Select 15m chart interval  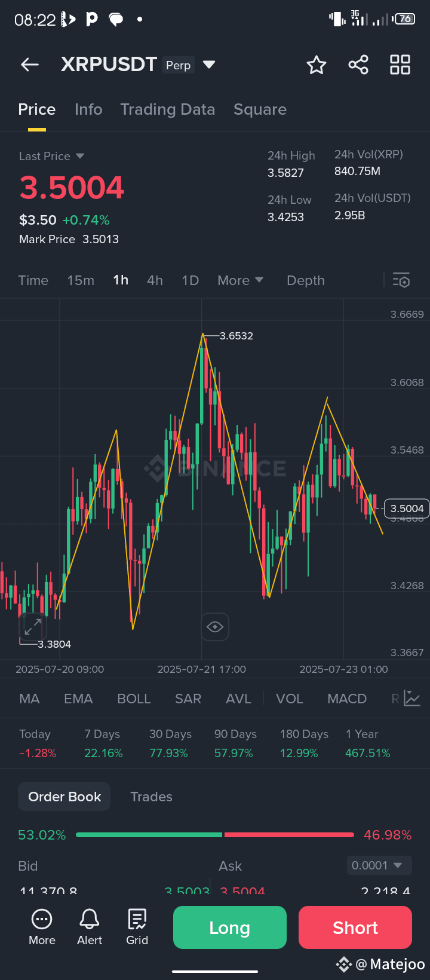(x=81, y=280)
